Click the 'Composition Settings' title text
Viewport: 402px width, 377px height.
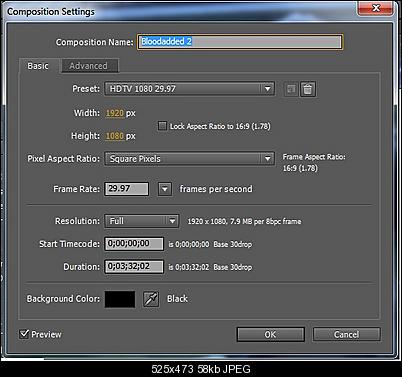point(51,12)
